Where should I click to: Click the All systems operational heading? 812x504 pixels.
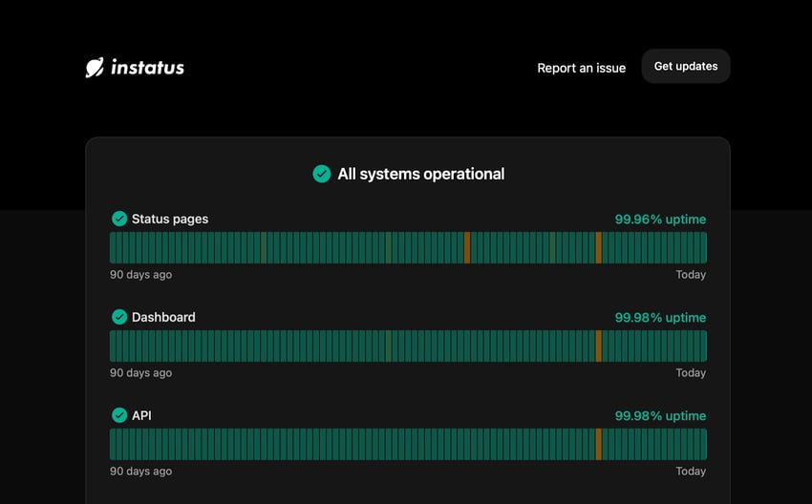tap(421, 174)
